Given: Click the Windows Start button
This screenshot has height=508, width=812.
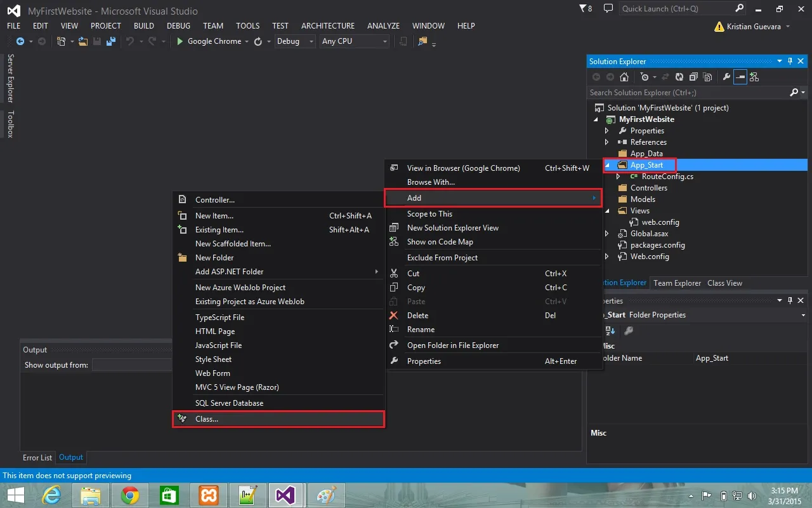Looking at the screenshot, I should click(16, 495).
